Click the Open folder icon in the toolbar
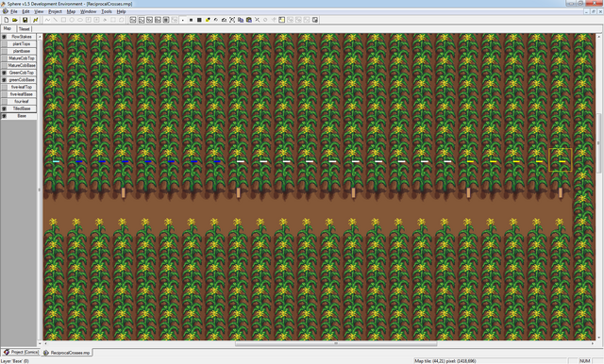This screenshot has width=604, height=364. coord(15,20)
